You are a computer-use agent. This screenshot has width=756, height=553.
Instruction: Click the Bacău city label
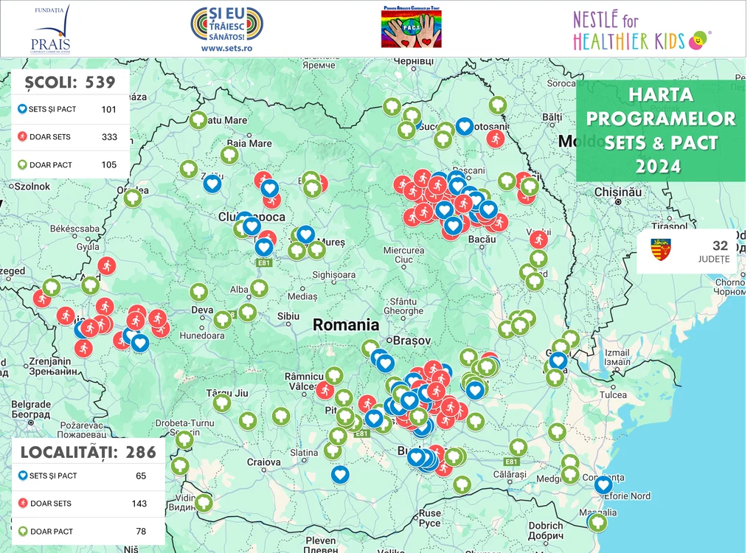click(x=482, y=239)
